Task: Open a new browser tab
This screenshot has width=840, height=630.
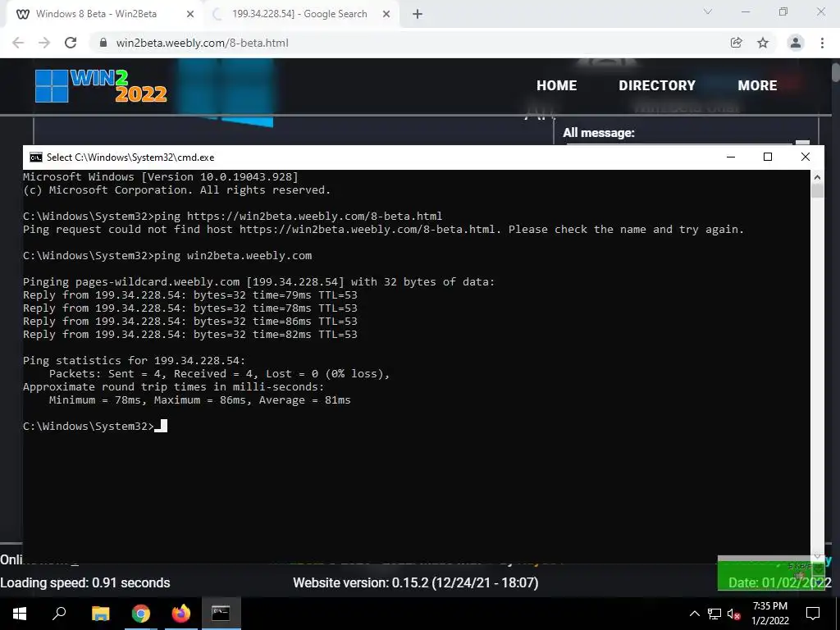Action: click(418, 15)
